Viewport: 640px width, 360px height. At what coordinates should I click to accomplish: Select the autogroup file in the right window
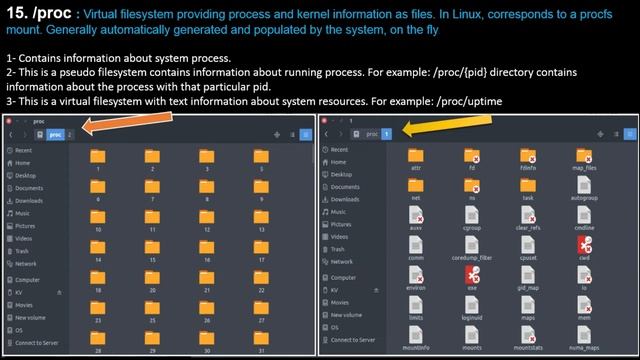[584, 186]
